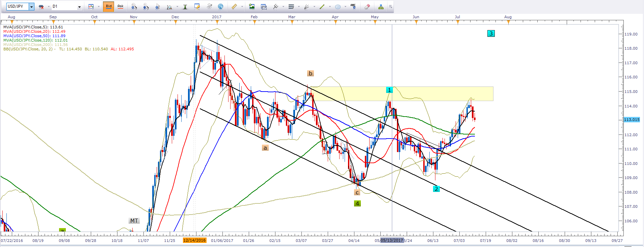Click the cyan wave label 3
Viewport: 644px width, 247px height.
[491, 33]
